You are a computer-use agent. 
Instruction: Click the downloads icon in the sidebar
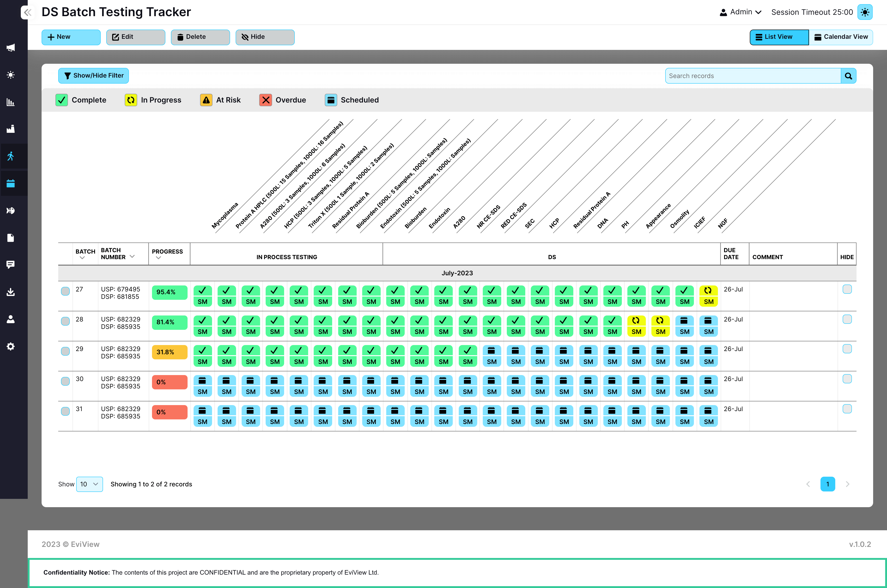coord(10,292)
